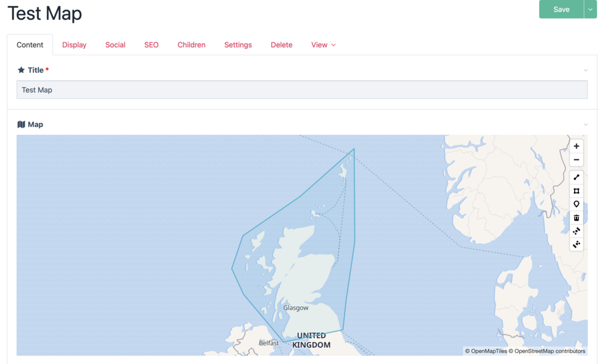Viewport: 603px width, 364px height.
Task: Click the combine features tool
Action: click(576, 231)
